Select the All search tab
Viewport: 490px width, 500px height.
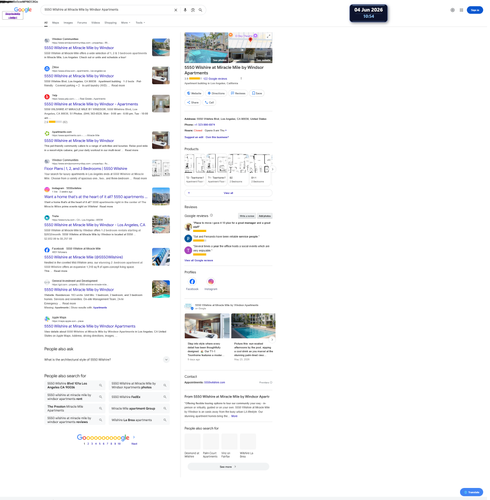pyautogui.click(x=46, y=23)
